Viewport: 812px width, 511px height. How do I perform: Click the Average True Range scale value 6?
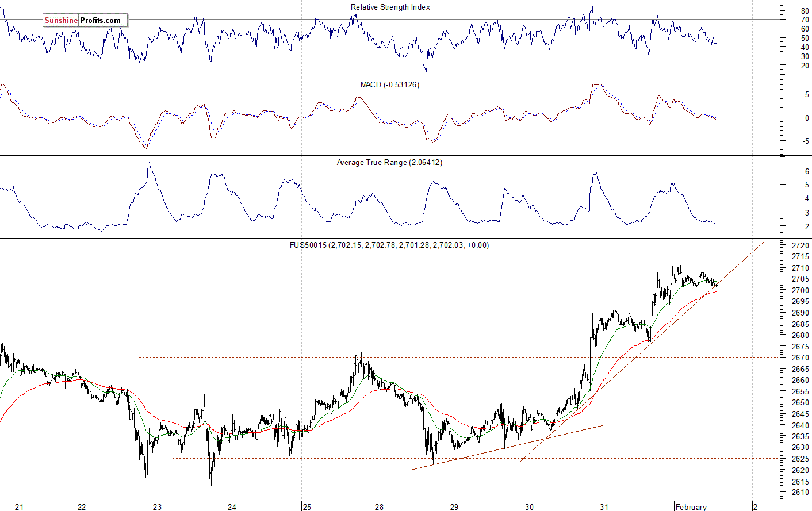(807, 171)
